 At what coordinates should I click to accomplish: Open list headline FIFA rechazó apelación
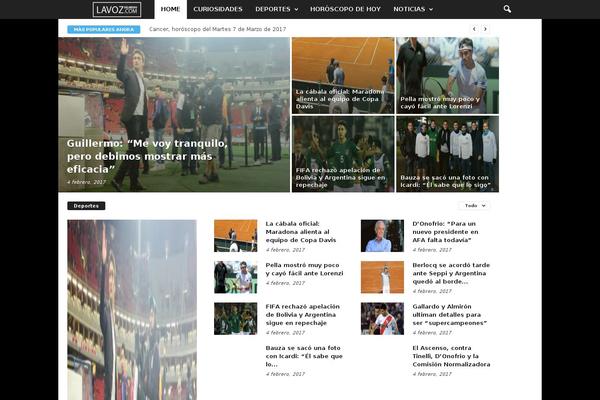303,315
